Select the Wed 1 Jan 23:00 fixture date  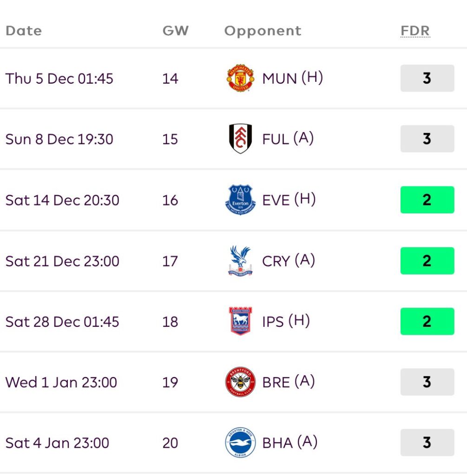coord(61,382)
